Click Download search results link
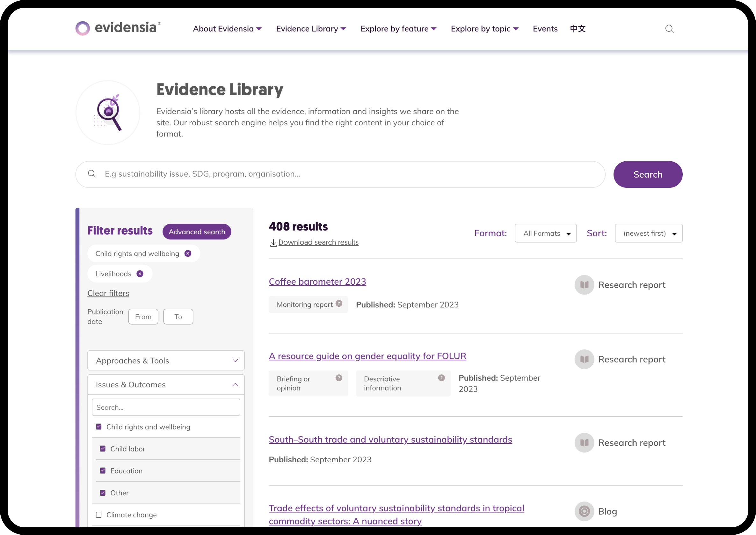The width and height of the screenshot is (756, 535). tap(318, 242)
